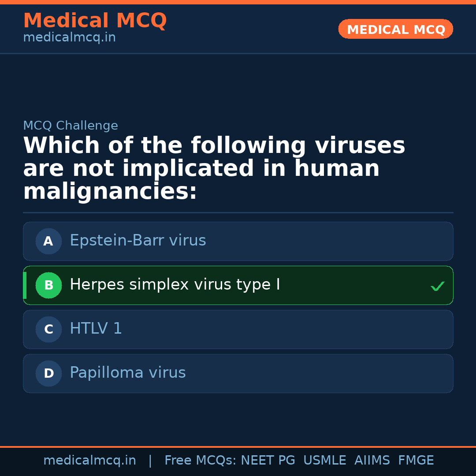The height and width of the screenshot is (476, 476).
Task: Click the MCQ Challenge label
Action: (x=71, y=126)
